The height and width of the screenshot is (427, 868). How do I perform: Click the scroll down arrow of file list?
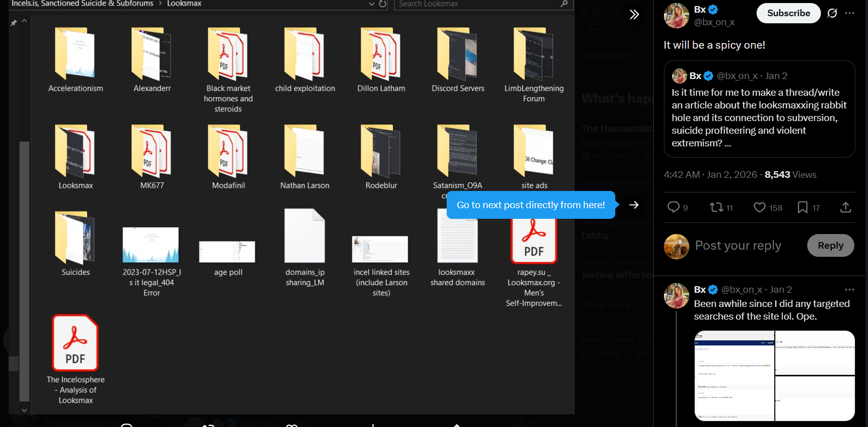[x=24, y=410]
